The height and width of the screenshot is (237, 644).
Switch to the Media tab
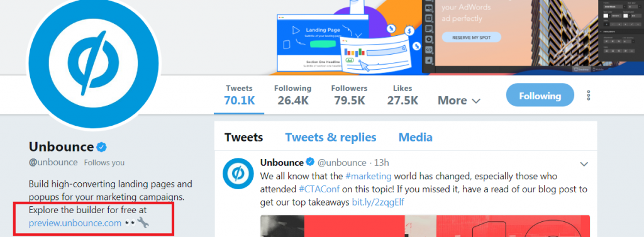(x=415, y=137)
